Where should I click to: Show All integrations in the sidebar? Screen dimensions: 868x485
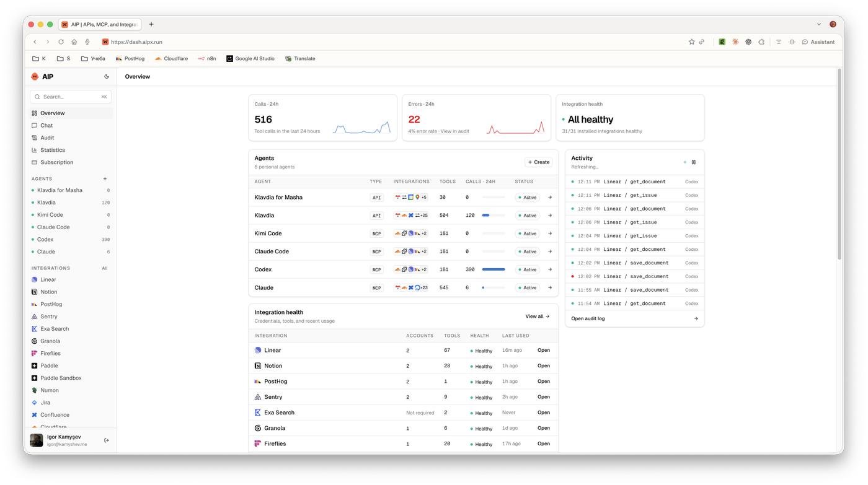(105, 268)
